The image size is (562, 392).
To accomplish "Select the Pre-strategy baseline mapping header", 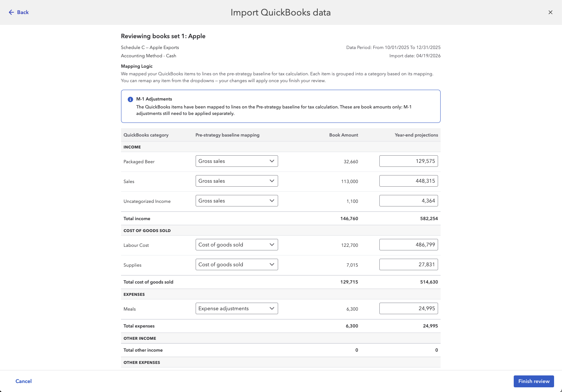I will 227,135.
